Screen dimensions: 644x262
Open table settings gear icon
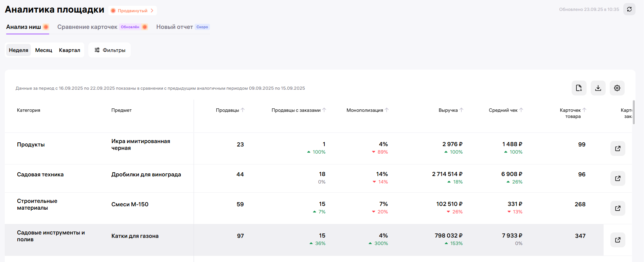pyautogui.click(x=617, y=88)
